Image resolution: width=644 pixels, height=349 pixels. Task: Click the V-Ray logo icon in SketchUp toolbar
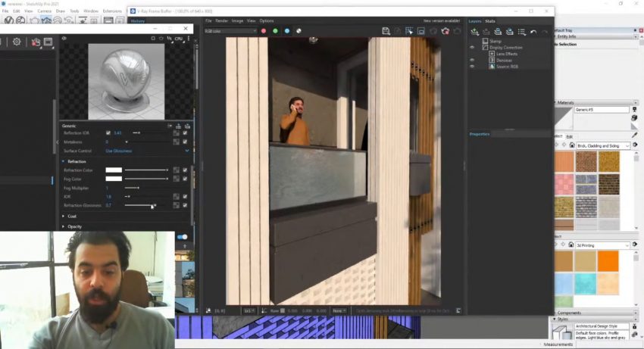[x=8, y=20]
